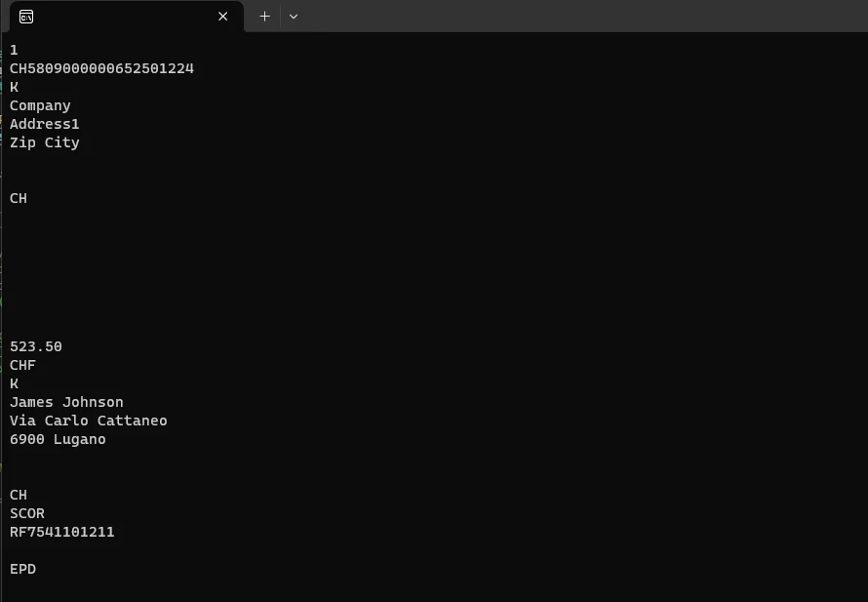Click the reference RF7541101211
The image size is (868, 602).
[61, 532]
